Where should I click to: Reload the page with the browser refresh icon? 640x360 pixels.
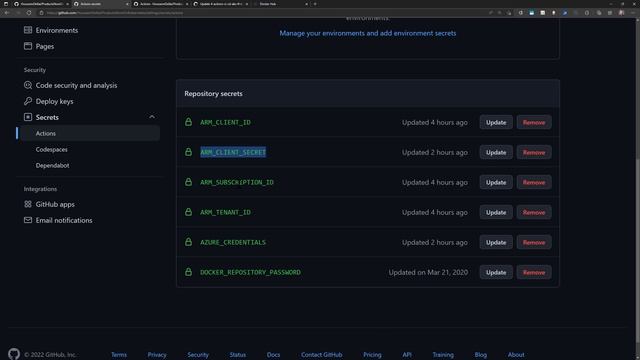(x=29, y=13)
